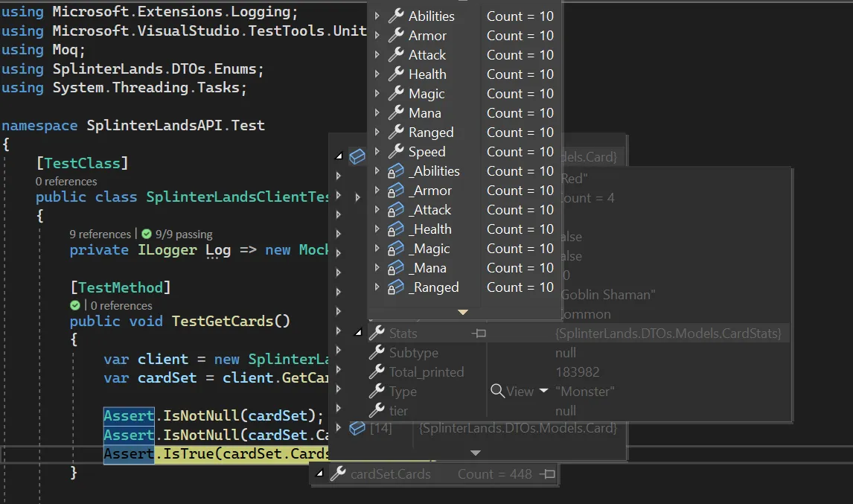Expand the Ranged property row

tap(377, 133)
